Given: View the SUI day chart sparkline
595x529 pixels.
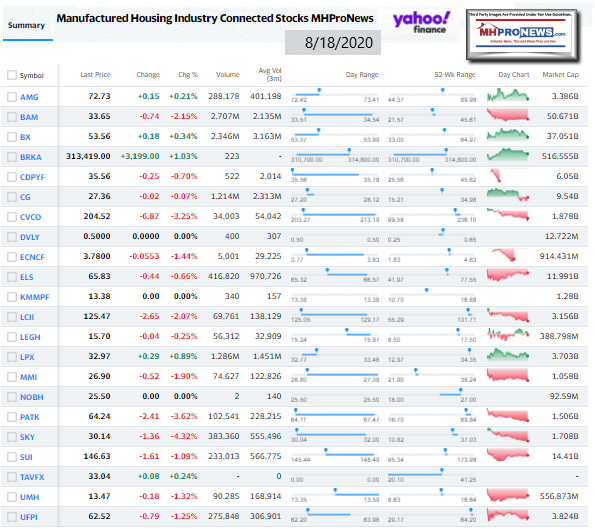Looking at the screenshot, I should tap(508, 455).
